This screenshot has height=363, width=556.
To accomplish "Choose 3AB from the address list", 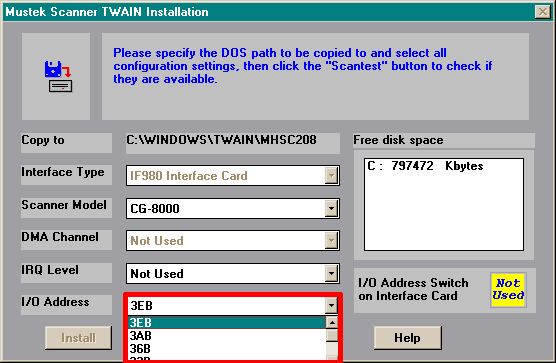I will click(227, 335).
